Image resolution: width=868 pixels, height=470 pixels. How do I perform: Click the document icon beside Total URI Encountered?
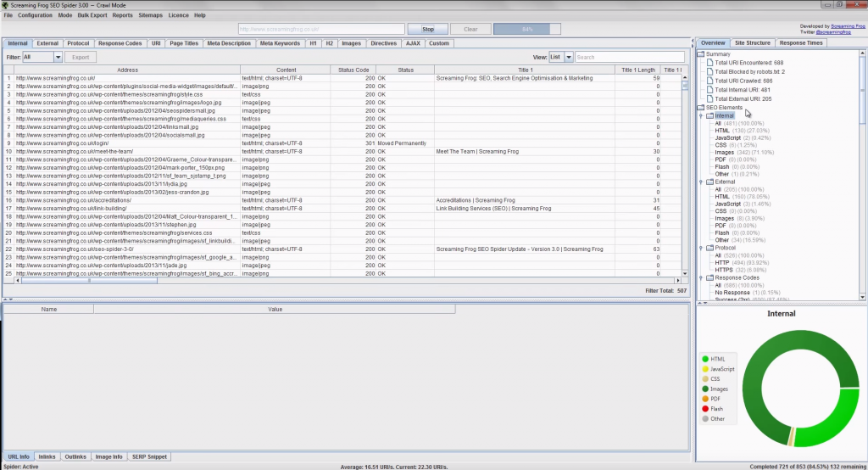tap(709, 63)
